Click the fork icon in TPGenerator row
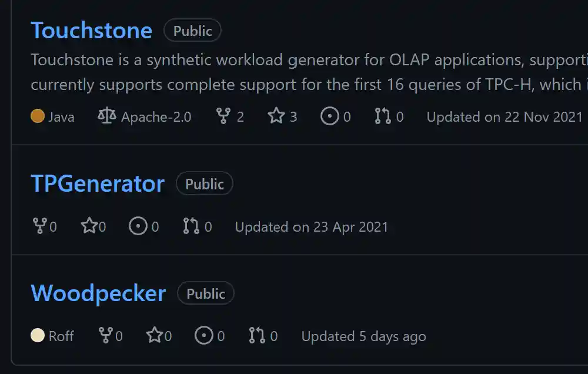This screenshot has height=374, width=588. tap(39, 226)
